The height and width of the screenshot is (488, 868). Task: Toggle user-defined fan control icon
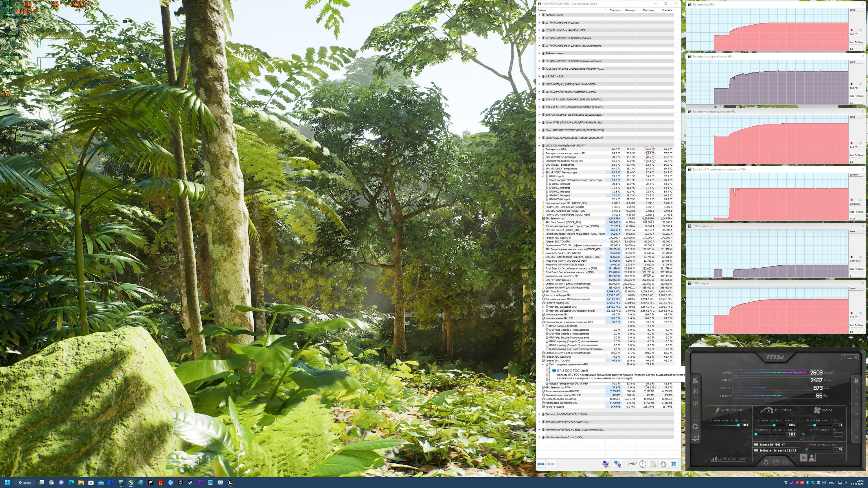pyautogui.click(x=812, y=458)
